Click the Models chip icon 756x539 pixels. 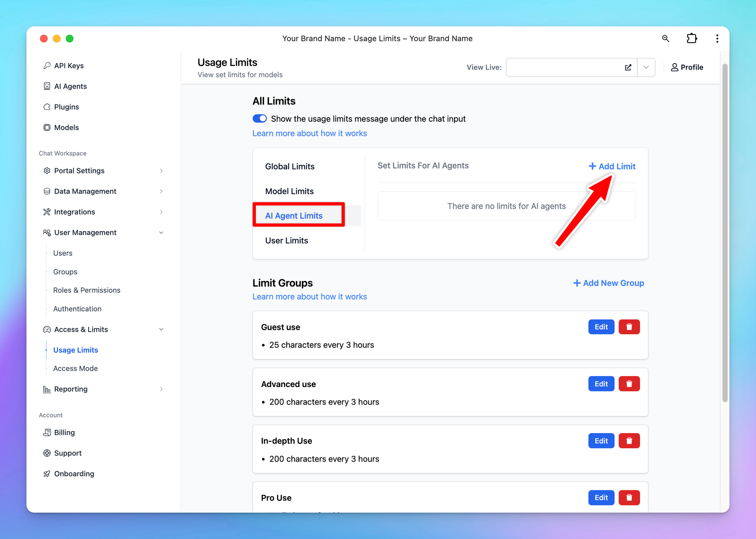[47, 128]
